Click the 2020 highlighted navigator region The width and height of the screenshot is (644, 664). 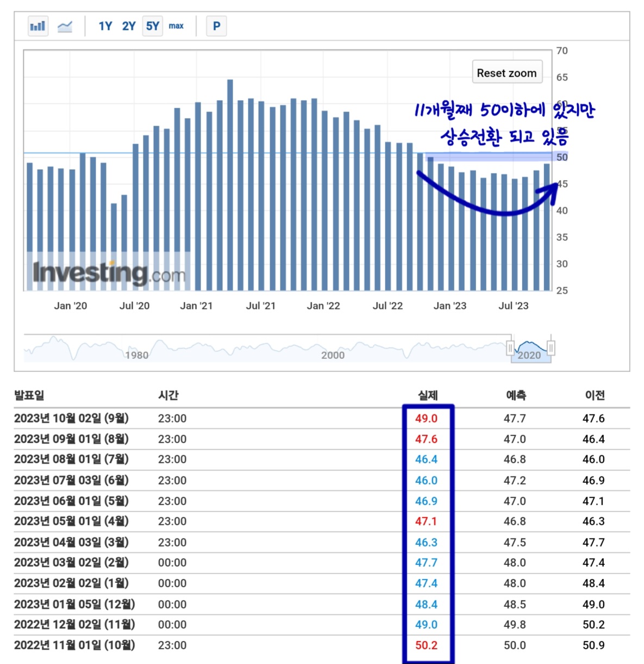pos(530,349)
